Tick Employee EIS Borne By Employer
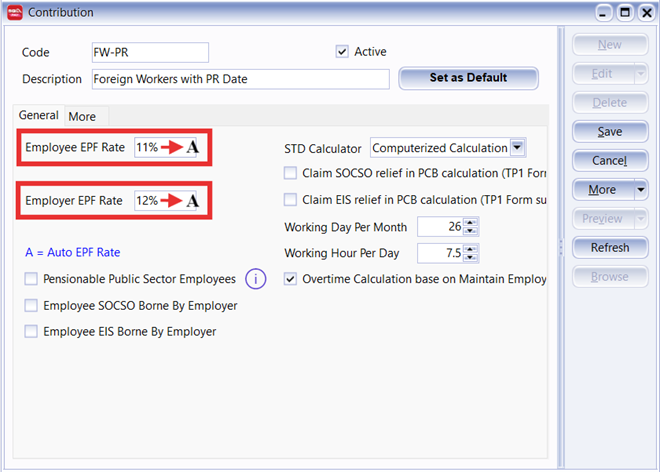Screen dimensions: 660x472 click(x=32, y=331)
